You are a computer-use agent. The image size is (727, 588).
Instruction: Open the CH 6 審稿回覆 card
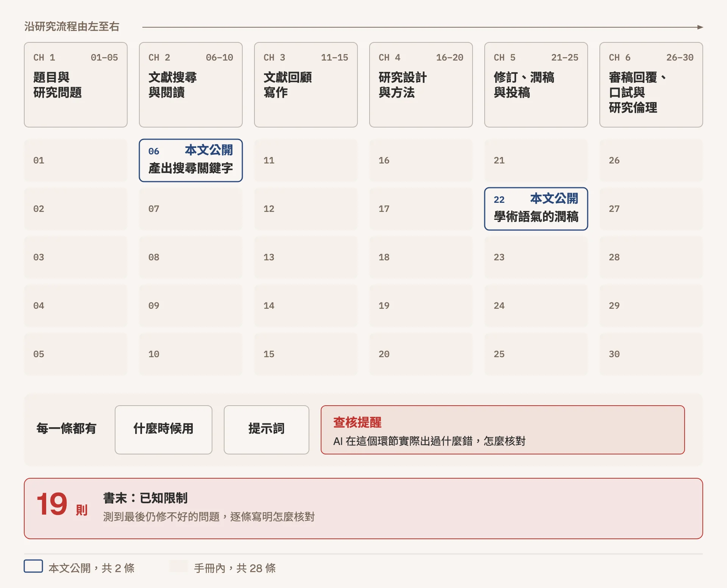pyautogui.click(x=651, y=85)
